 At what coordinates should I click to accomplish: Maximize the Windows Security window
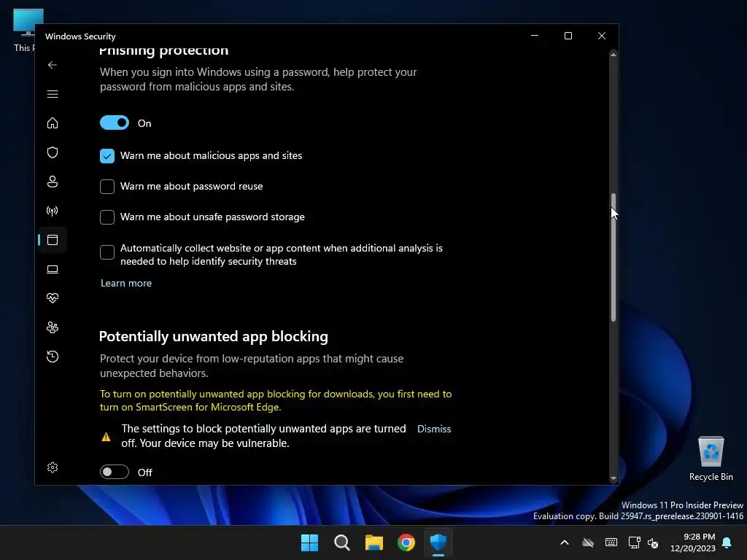[x=568, y=36]
